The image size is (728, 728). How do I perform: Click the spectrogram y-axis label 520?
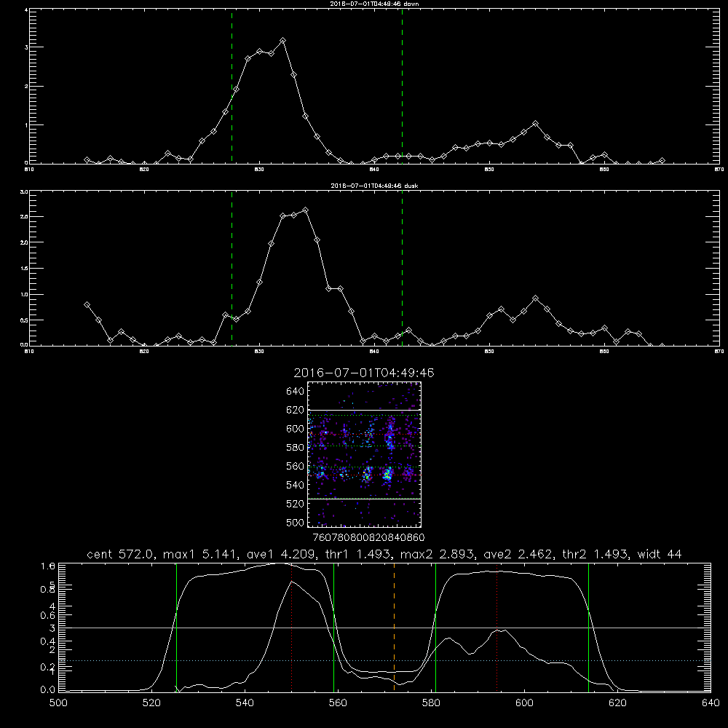(296, 504)
